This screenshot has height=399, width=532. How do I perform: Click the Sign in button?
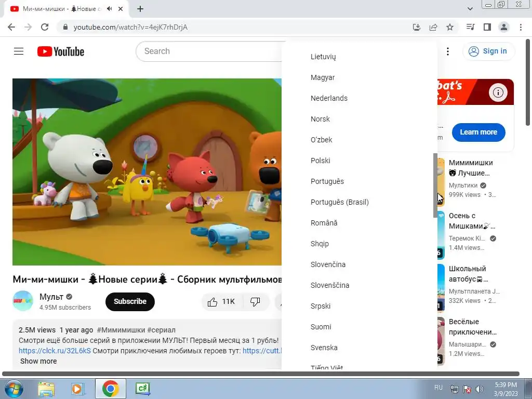[x=488, y=51]
